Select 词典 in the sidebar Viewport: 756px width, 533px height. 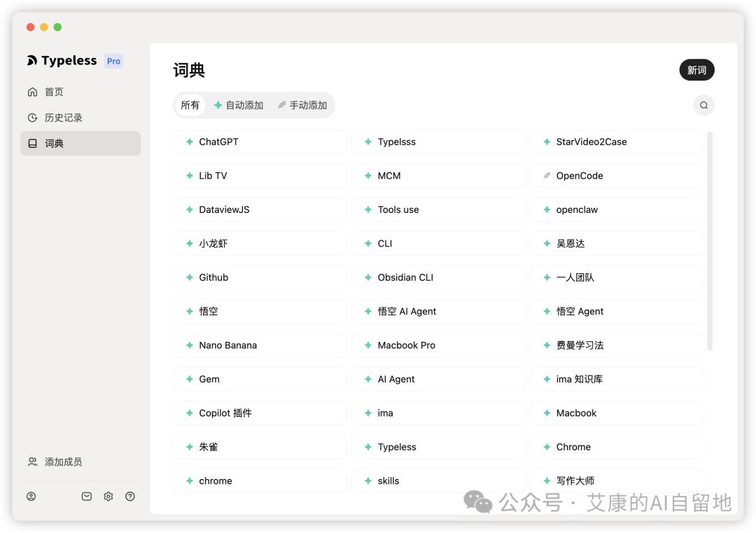80,144
